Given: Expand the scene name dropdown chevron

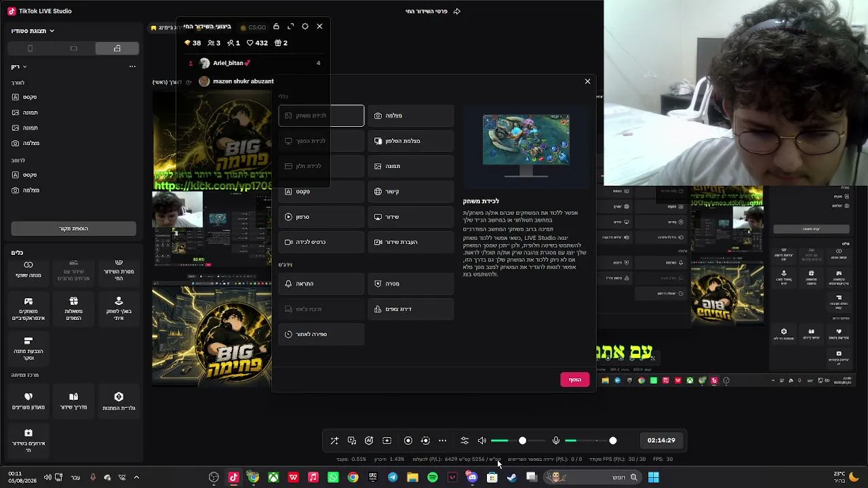Looking at the screenshot, I should [24, 66].
